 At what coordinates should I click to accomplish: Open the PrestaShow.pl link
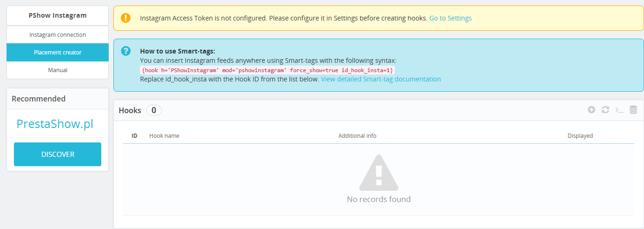(55, 124)
